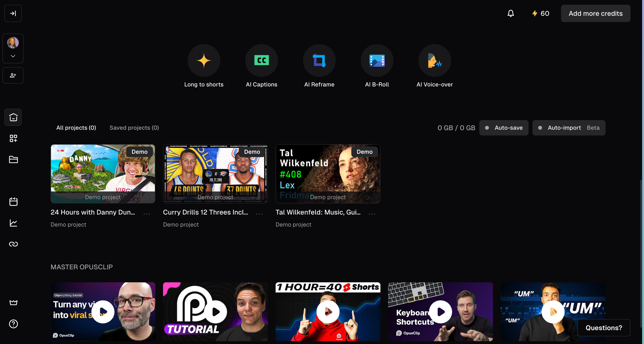Play the ClipAnything tutorial video
The image size is (644, 344).
point(103,311)
